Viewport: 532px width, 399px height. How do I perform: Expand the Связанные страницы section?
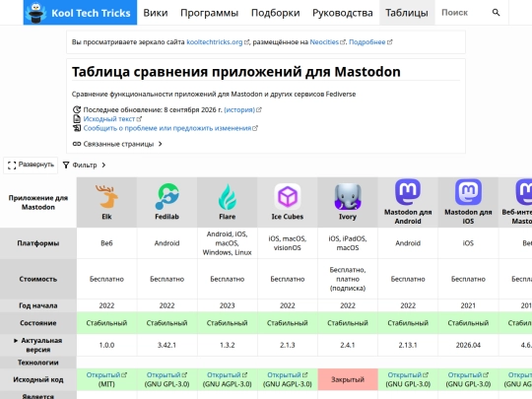[117, 144]
